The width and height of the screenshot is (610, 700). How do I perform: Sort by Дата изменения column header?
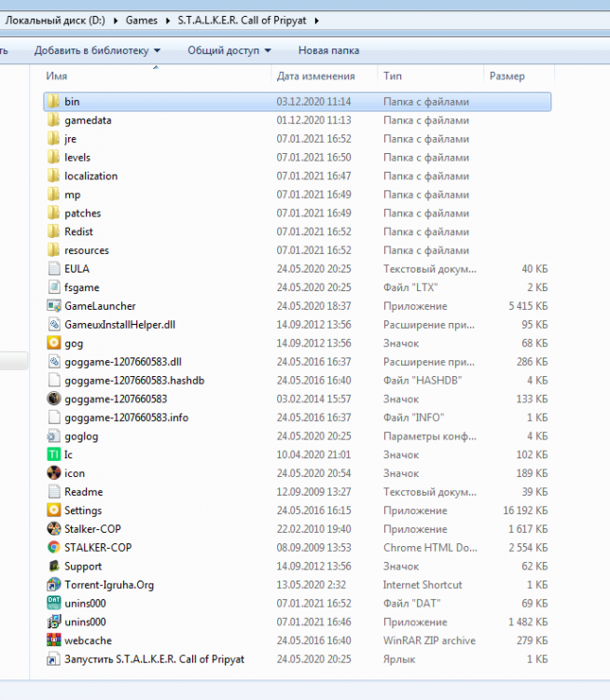tap(325, 76)
